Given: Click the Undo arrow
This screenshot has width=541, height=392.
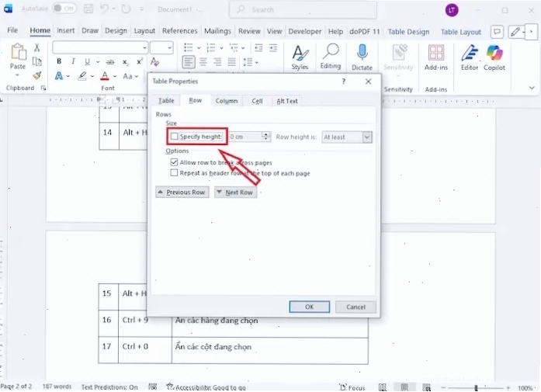Looking at the screenshot, I should pos(104,9).
